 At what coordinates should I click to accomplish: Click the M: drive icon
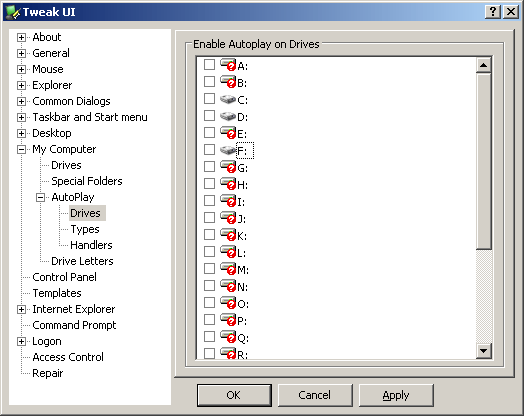click(228, 269)
